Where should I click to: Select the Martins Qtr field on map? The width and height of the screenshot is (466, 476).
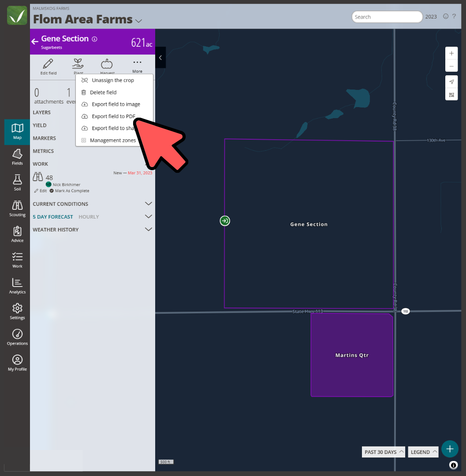352,355
